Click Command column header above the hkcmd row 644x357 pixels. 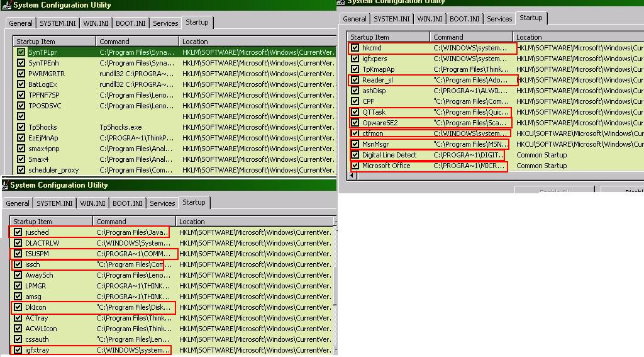472,37
